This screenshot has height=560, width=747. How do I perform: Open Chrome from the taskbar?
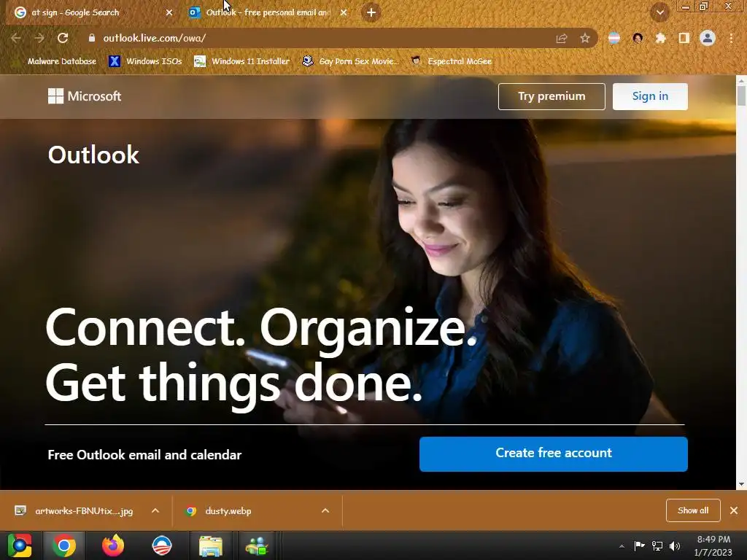(65, 545)
